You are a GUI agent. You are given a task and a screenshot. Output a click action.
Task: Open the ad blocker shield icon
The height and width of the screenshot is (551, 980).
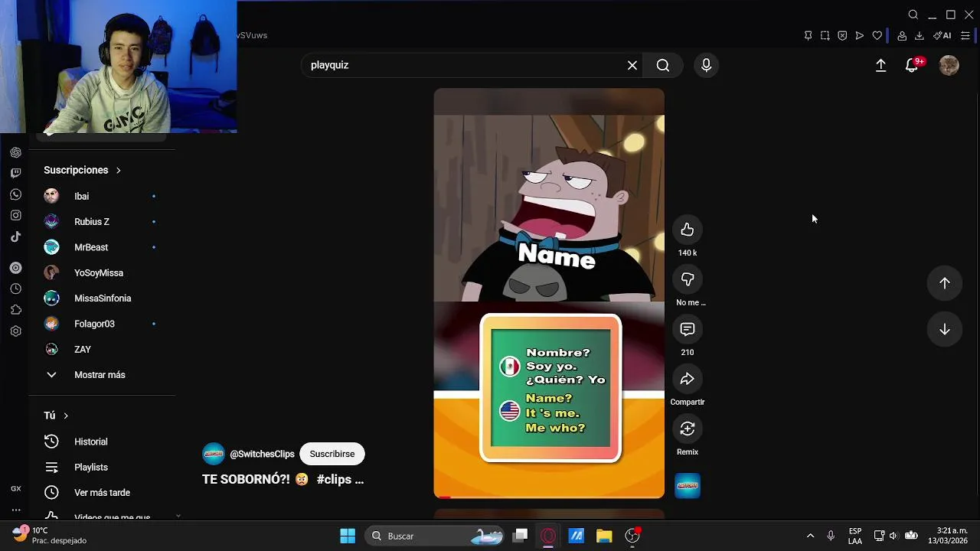tap(842, 36)
